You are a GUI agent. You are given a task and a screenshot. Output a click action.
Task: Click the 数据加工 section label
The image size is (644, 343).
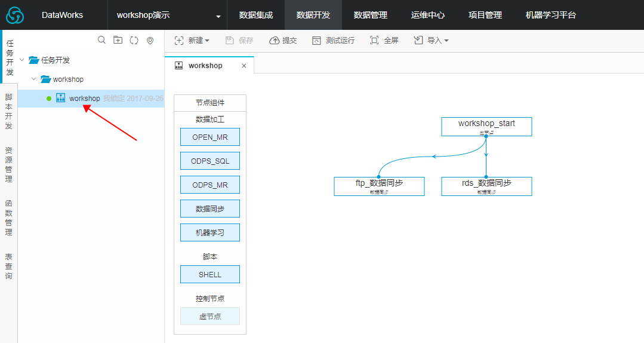[x=210, y=120]
